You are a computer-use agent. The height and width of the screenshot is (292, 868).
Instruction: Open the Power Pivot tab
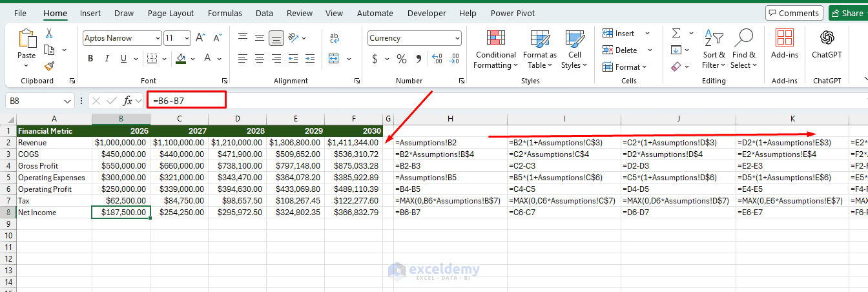(x=512, y=13)
